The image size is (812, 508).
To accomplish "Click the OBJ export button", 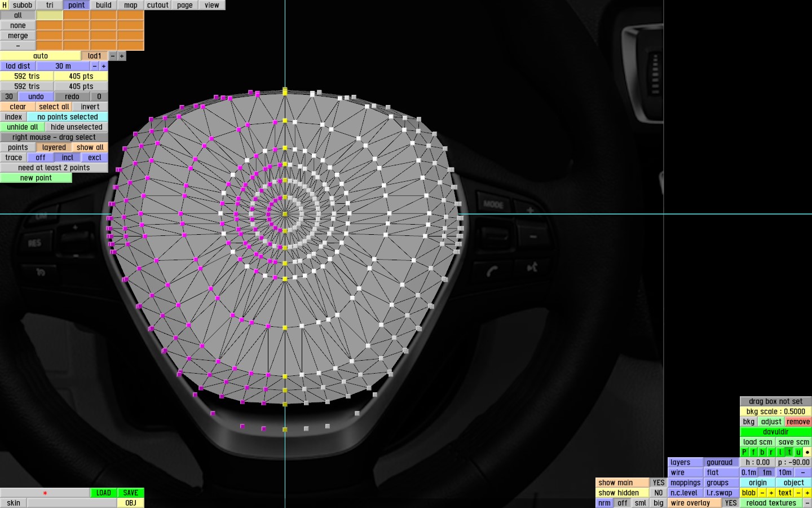I will point(131,503).
